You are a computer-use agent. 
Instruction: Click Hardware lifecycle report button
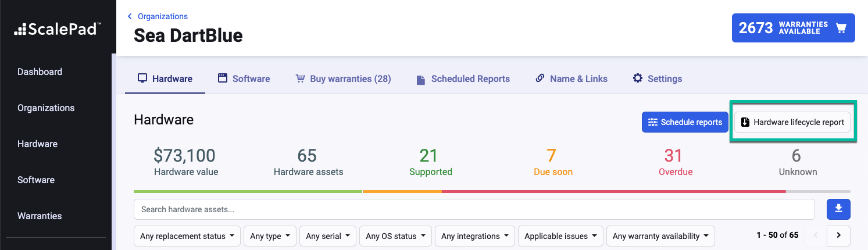pyautogui.click(x=792, y=122)
